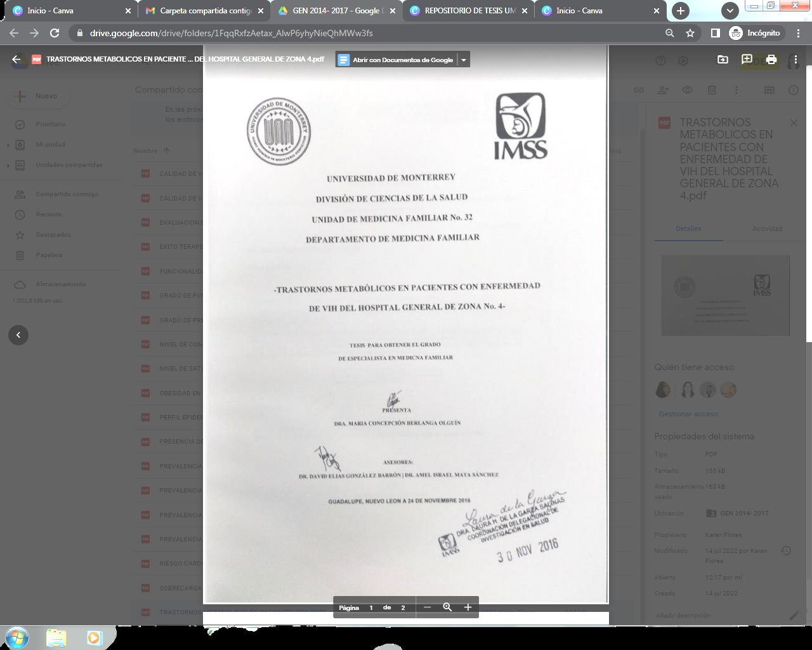The width and height of the screenshot is (812, 650).
Task: Click share (add person) icon in Drive toolbar
Action: click(663, 90)
